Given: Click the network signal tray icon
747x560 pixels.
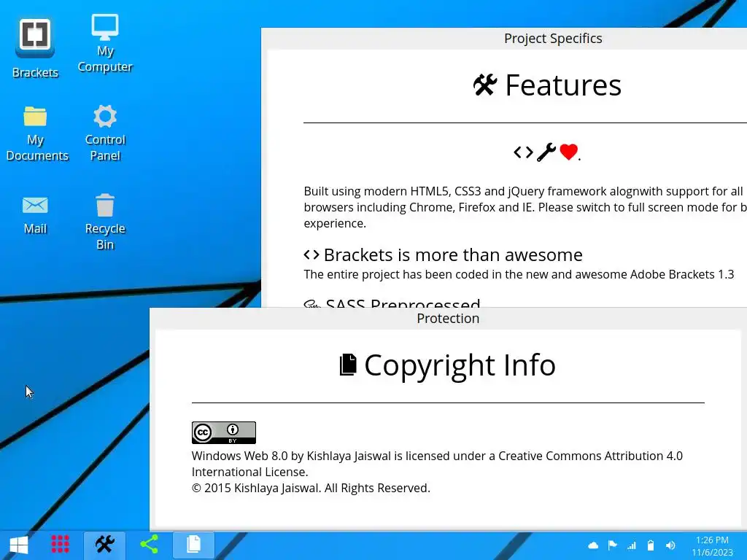Looking at the screenshot, I should pos(632,545).
